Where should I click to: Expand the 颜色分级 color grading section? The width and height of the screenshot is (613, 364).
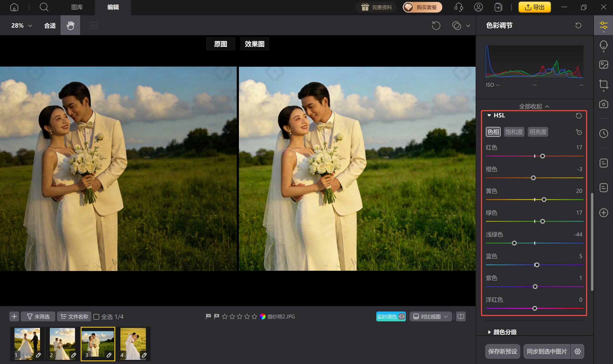click(489, 332)
